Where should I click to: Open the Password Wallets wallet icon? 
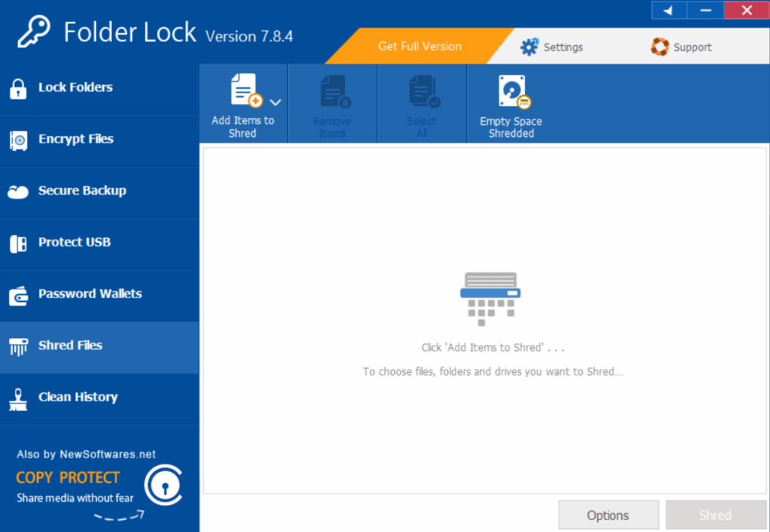[19, 295]
